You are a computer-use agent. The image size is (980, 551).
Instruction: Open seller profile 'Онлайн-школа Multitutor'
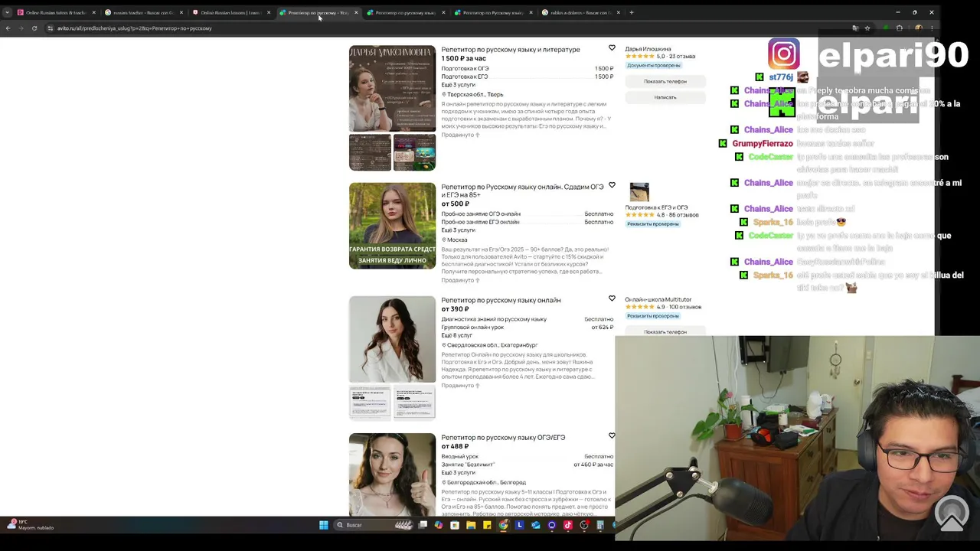[x=658, y=300]
